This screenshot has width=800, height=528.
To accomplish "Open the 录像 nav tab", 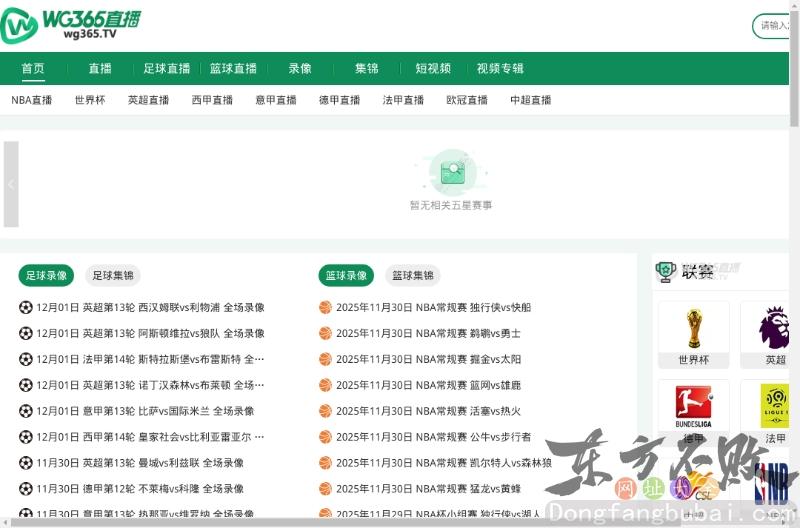I will click(300, 68).
